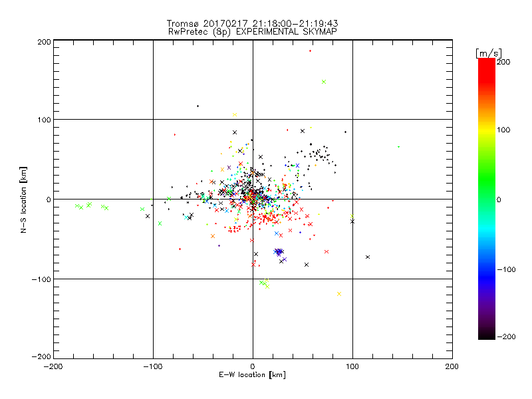The width and height of the screenshot is (532, 399).
Task: Click the colorbar's -100 tick label
Action: pyautogui.click(x=507, y=269)
